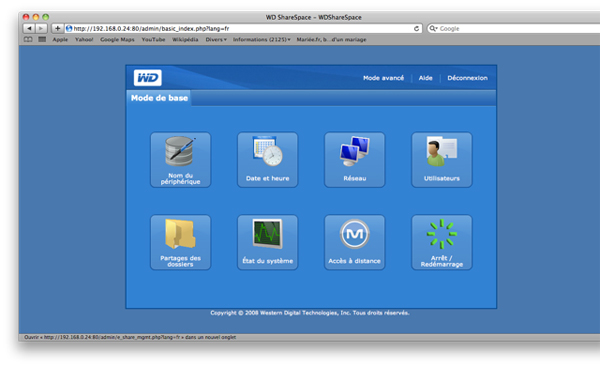Go forward with the browser forward arrow
The image size is (600, 367).
[41, 28]
